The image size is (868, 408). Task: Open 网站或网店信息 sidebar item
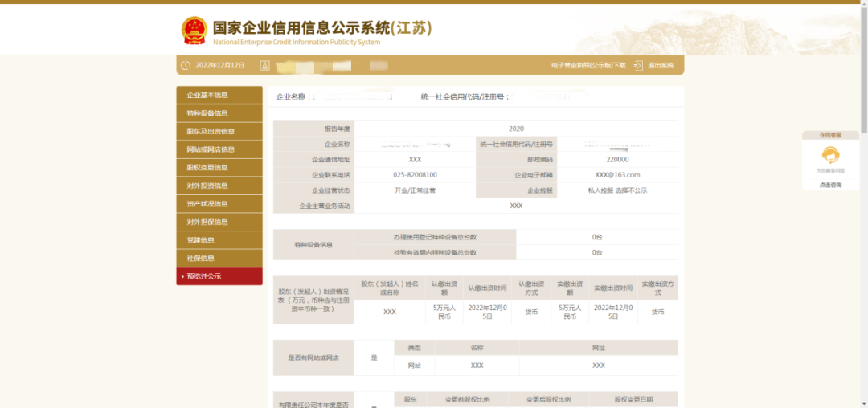(219, 149)
